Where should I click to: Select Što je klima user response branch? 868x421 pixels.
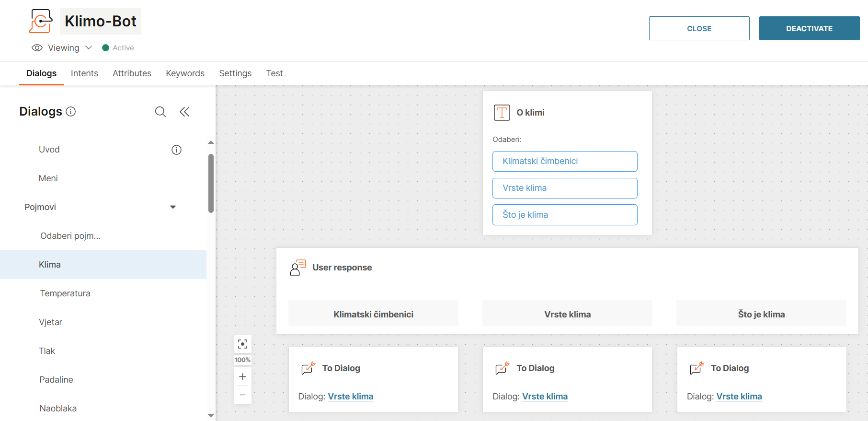[761, 313]
